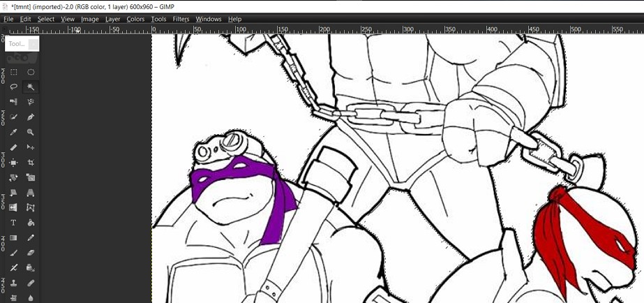Open the Edit menu

click(25, 19)
